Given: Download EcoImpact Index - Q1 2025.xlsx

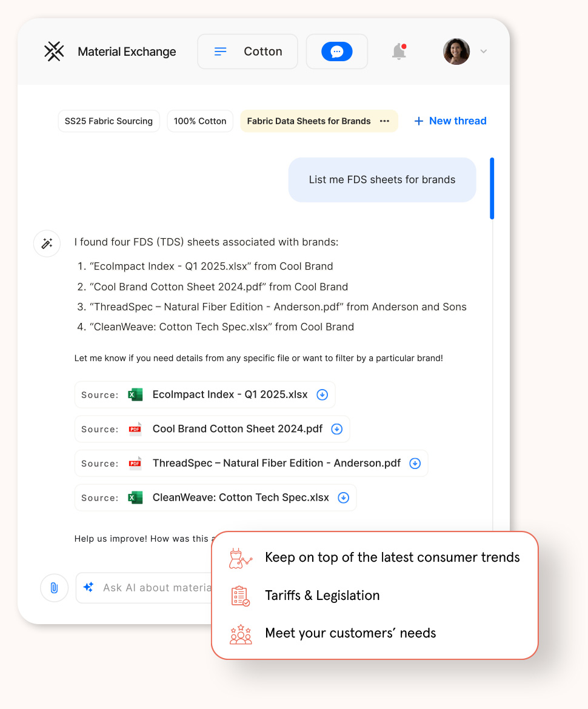Looking at the screenshot, I should (322, 395).
